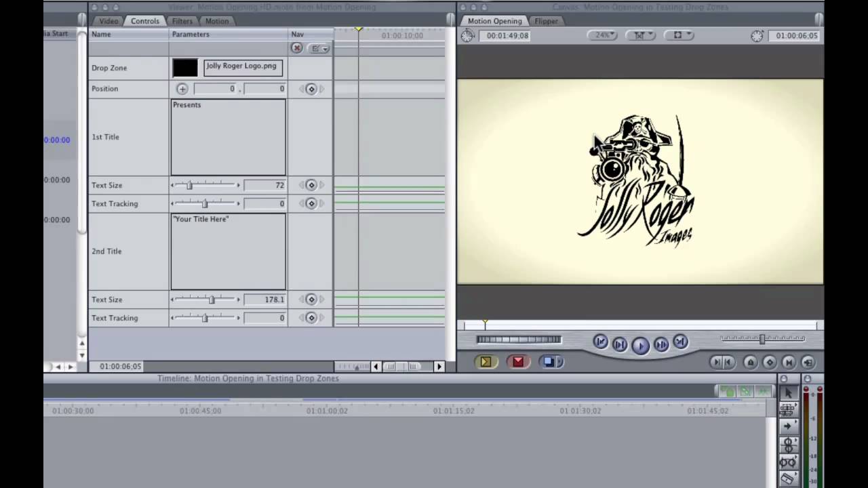Switch to the Video tab
The image size is (868, 488).
coord(108,21)
